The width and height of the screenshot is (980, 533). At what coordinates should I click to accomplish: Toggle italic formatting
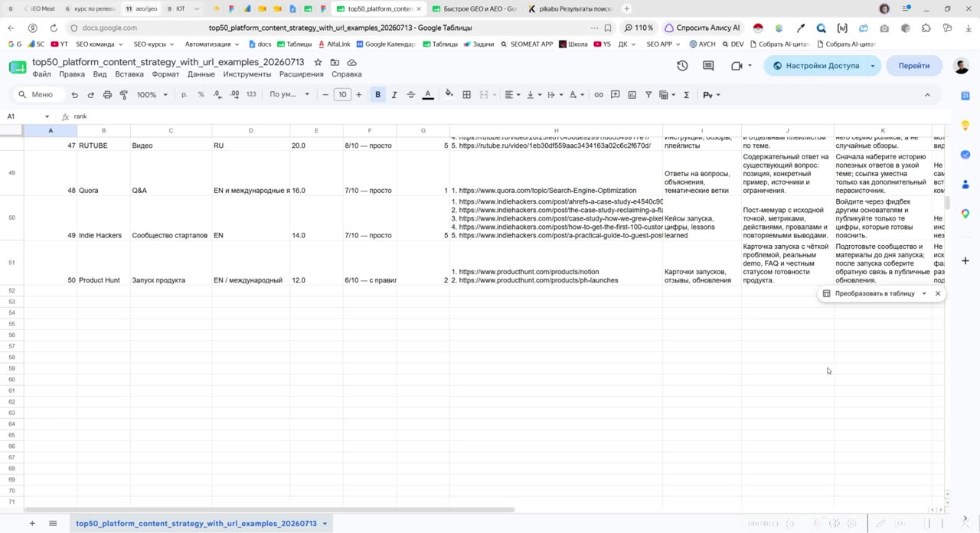click(394, 95)
